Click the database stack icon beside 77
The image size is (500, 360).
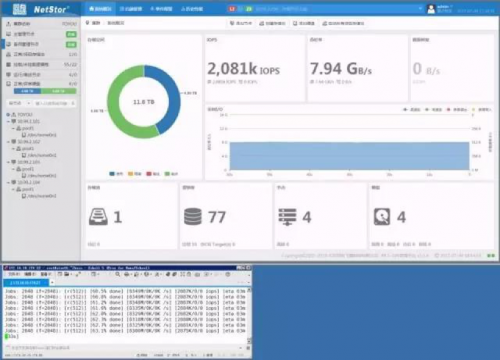193,217
